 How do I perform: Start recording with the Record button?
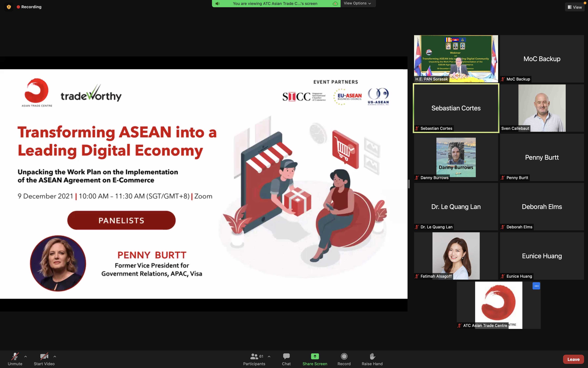pyautogui.click(x=344, y=359)
